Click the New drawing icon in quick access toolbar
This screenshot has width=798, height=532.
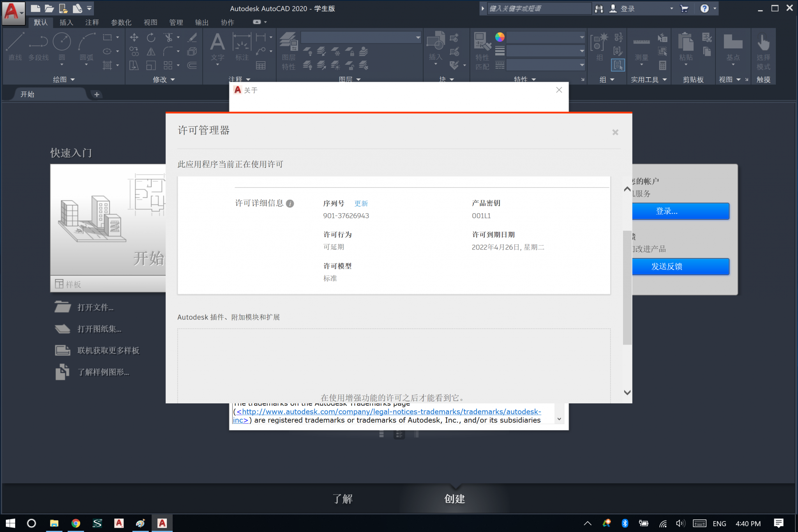(35, 8)
